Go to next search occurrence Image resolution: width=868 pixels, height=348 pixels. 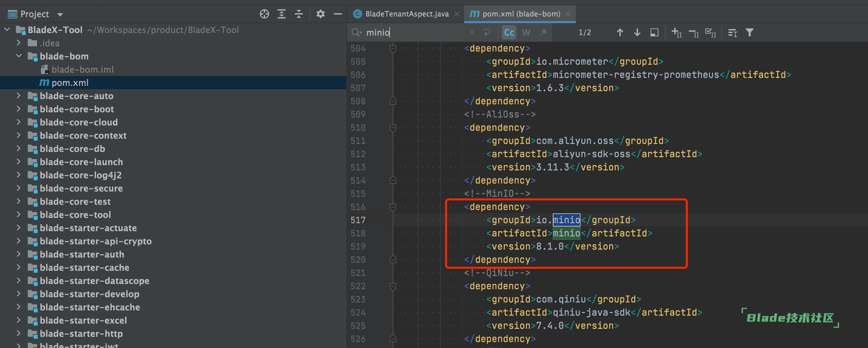(x=637, y=32)
